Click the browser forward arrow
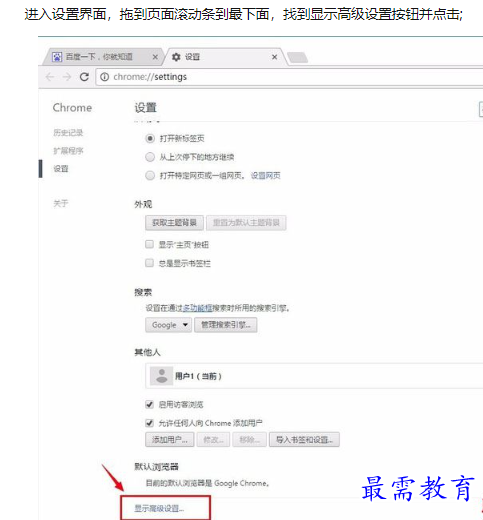 point(67,77)
